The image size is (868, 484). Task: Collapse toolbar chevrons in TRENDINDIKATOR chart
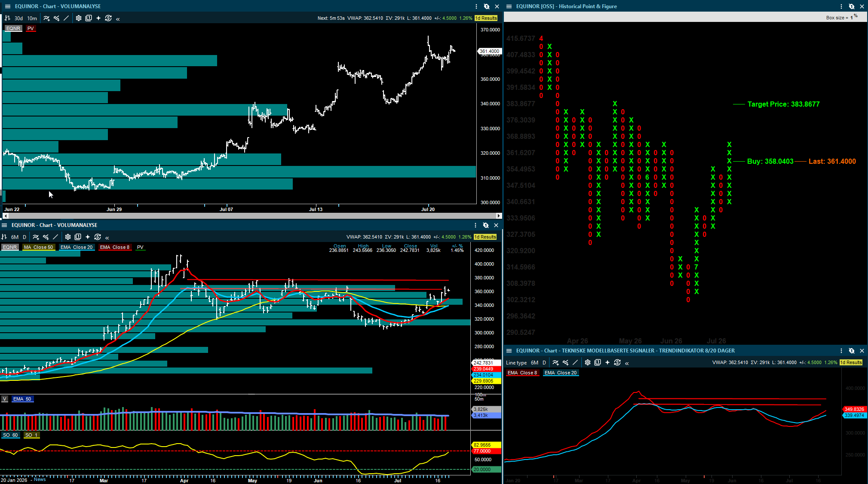(x=627, y=363)
